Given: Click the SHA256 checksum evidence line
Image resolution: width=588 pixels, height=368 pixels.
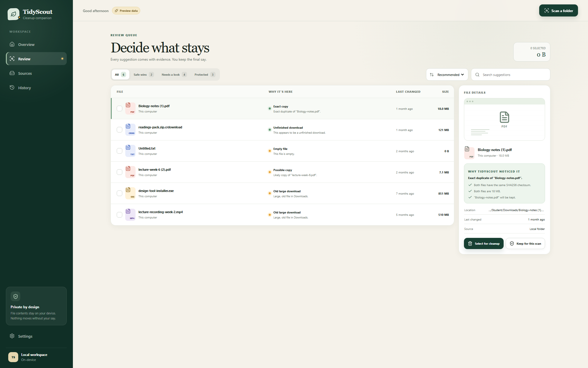Looking at the screenshot, I should (502, 185).
